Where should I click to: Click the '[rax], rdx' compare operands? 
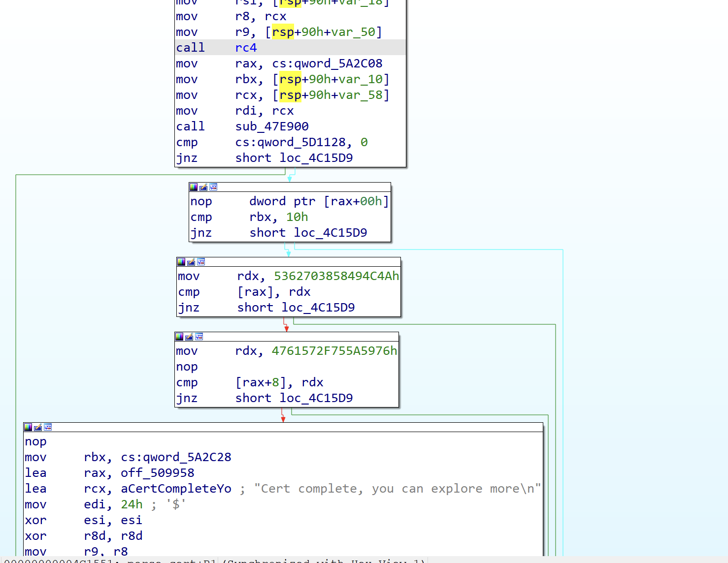(x=274, y=292)
